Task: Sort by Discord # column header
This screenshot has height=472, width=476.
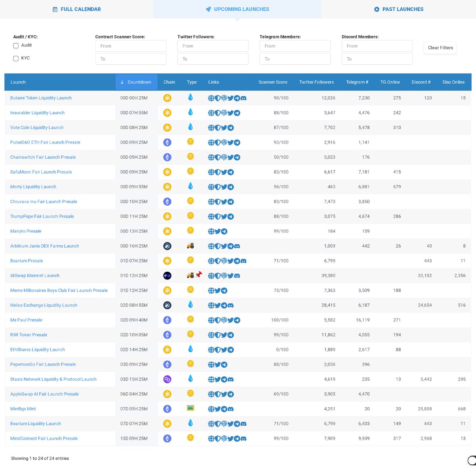Action: (x=421, y=82)
